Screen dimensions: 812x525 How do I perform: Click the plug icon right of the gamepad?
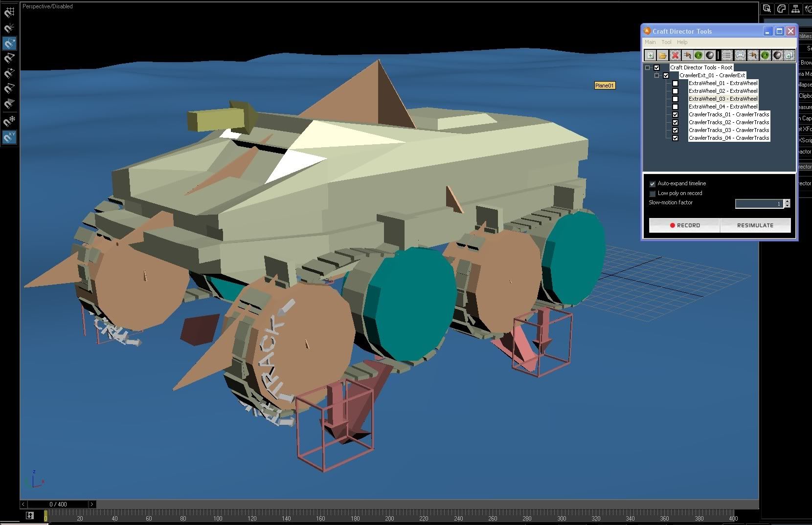click(x=753, y=55)
